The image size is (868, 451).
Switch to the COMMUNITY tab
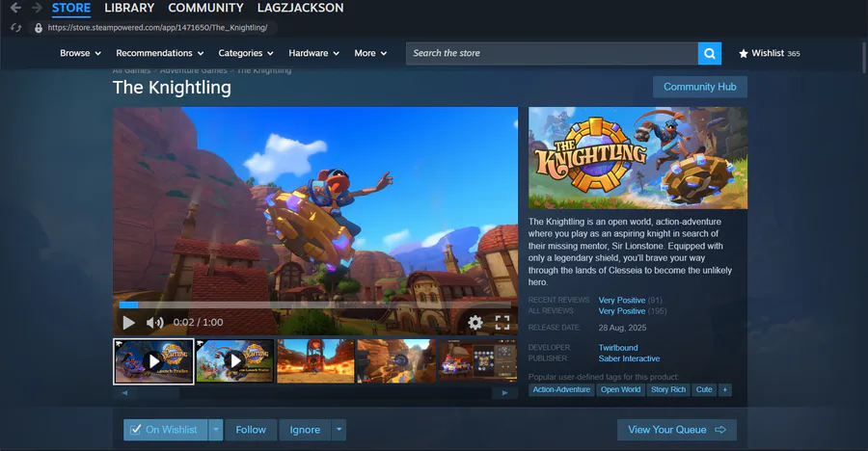[206, 8]
